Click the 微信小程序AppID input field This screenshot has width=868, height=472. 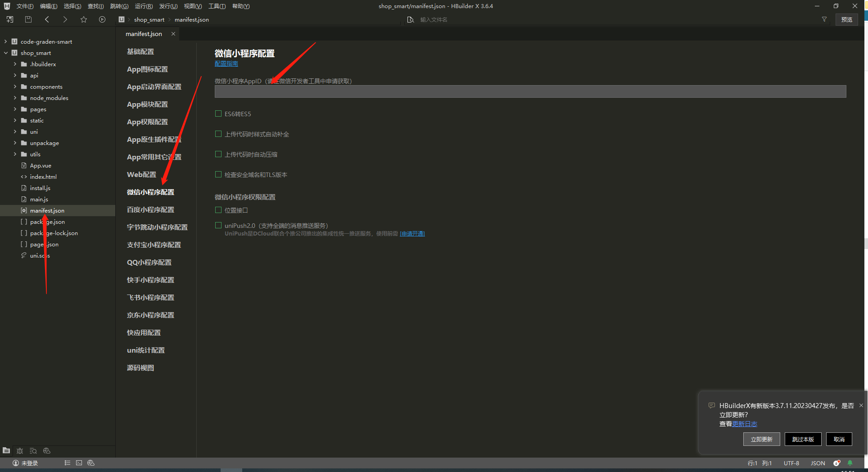[530, 91]
